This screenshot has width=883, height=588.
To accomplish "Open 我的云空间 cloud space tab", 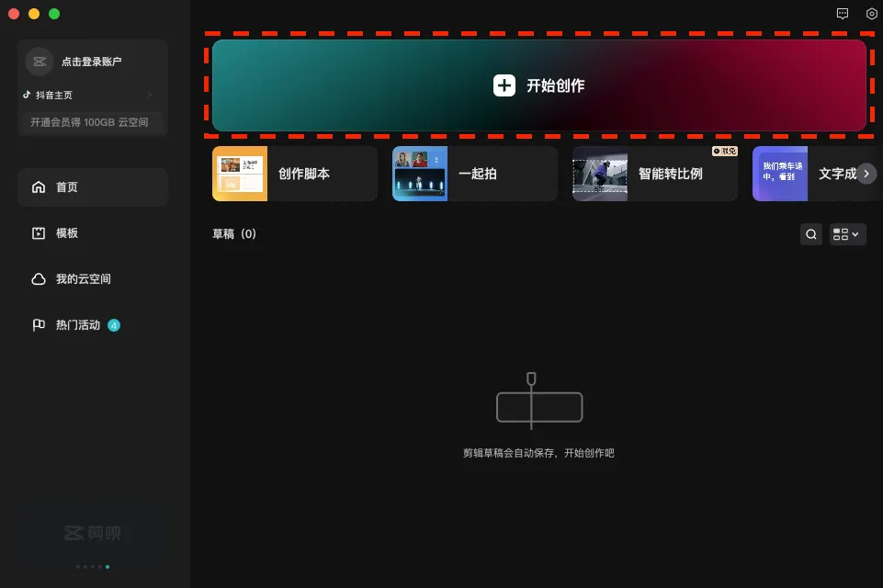I will (93, 278).
